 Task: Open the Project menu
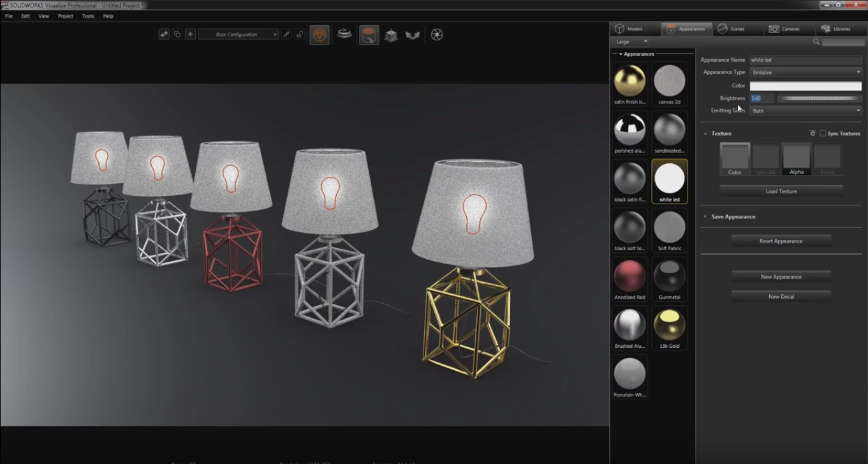click(x=65, y=16)
